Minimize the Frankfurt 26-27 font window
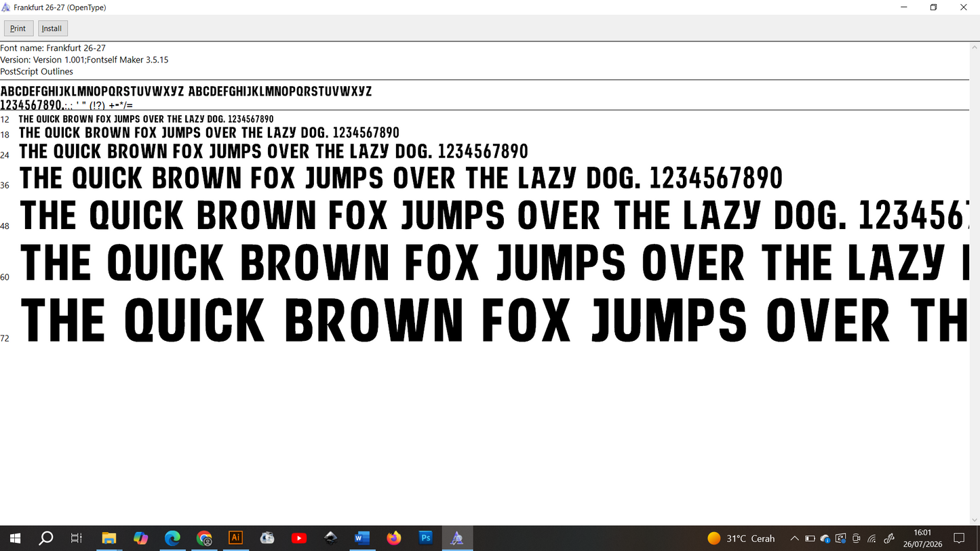This screenshot has height=551, width=980. click(x=903, y=7)
